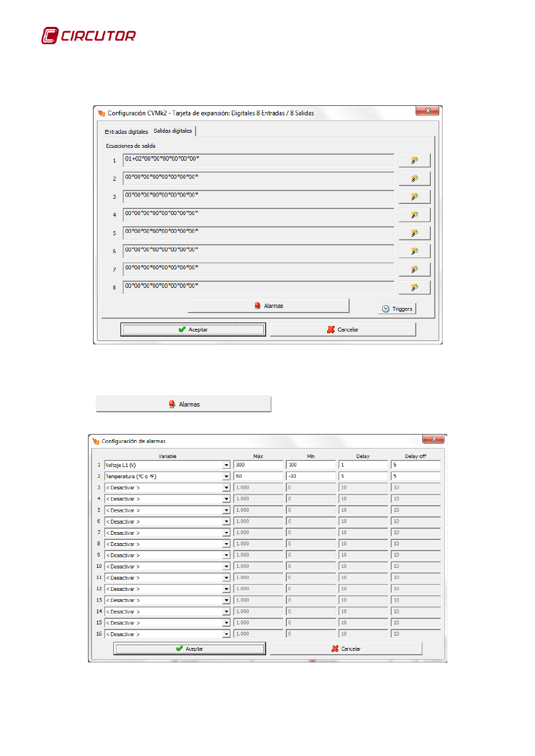535x756 pixels.
Task: Click the Delay field of the Voltaje L1 row
Action: (364, 465)
